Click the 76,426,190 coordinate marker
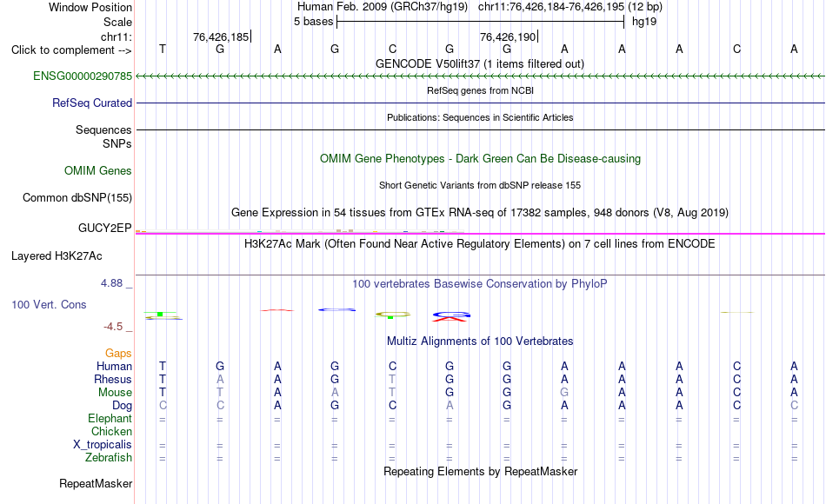 [x=508, y=36]
